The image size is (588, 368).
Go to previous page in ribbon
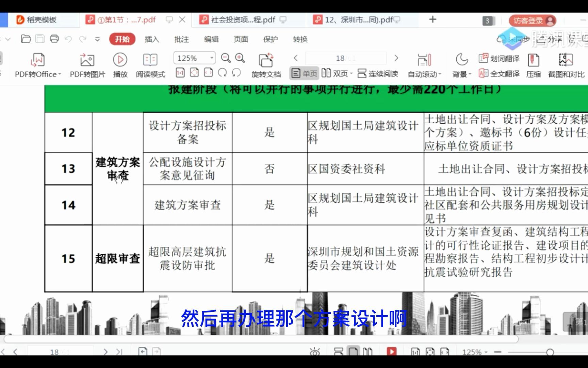click(x=296, y=58)
